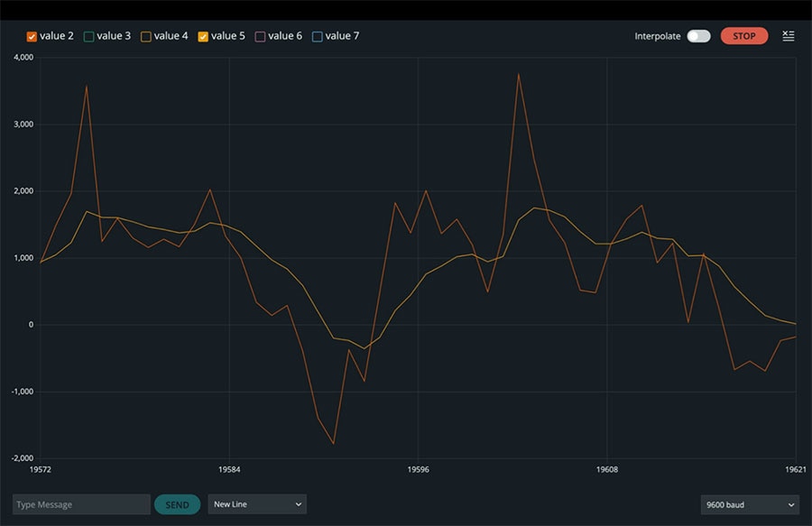The height and width of the screenshot is (526, 812).
Task: Focus the Type Message input field
Action: [x=81, y=504]
